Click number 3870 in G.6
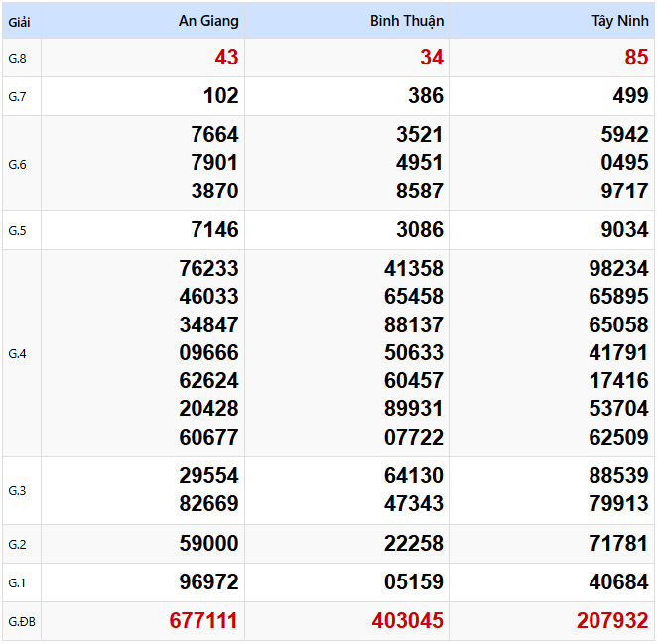Image resolution: width=657 pixels, height=644 pixels. click(x=215, y=191)
